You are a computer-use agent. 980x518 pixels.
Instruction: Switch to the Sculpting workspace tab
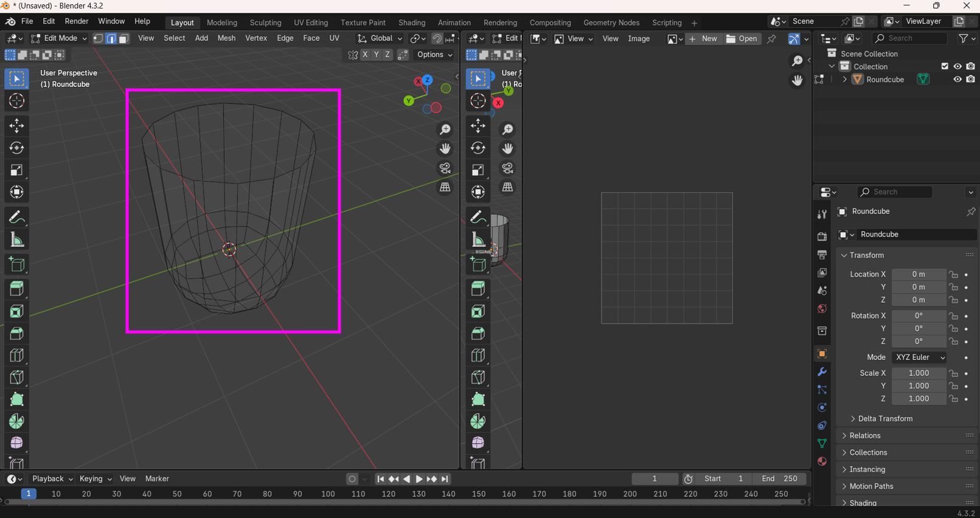pos(265,22)
